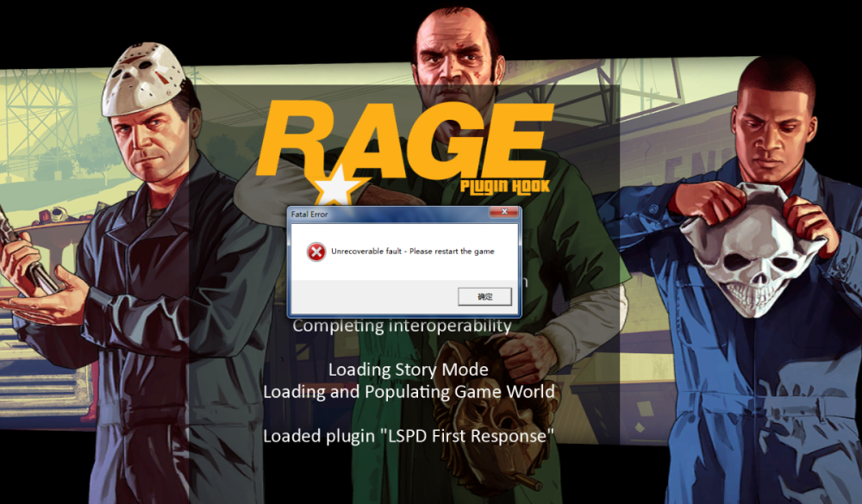Close the Fatal Error dialog

[x=503, y=213]
